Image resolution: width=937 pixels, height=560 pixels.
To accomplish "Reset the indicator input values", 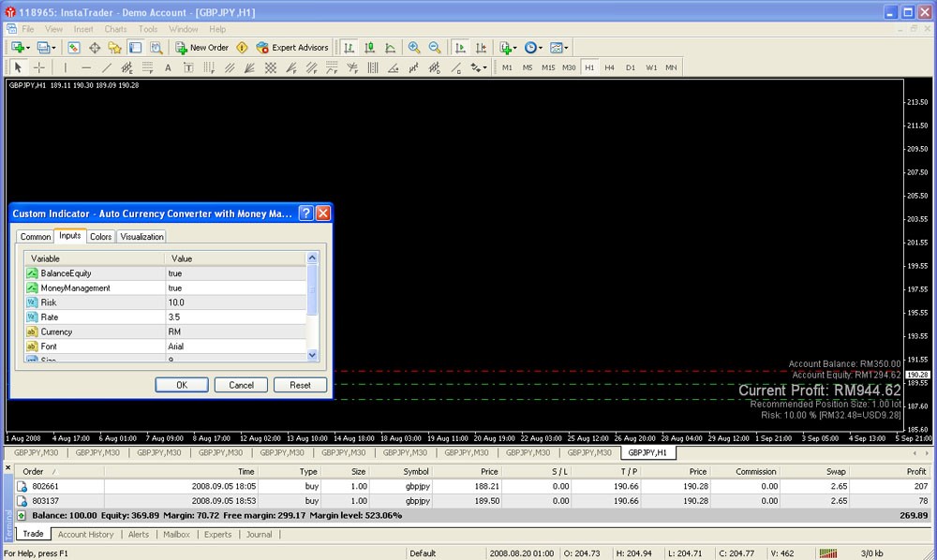I will pos(300,385).
